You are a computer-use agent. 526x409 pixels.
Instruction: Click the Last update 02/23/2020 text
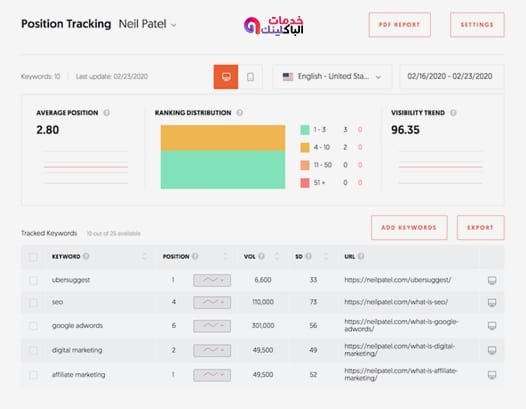[x=112, y=76]
